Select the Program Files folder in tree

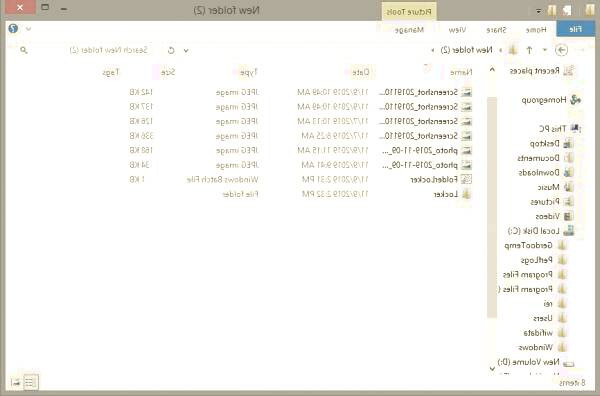tap(527, 274)
